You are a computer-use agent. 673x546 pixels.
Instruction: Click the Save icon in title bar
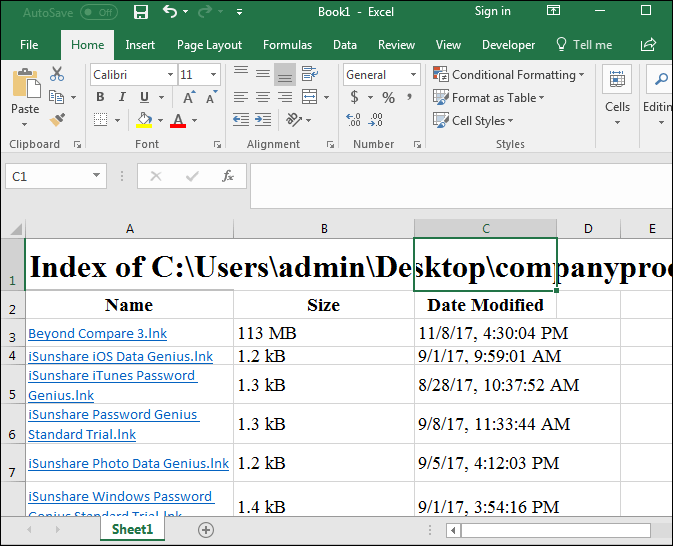click(141, 12)
